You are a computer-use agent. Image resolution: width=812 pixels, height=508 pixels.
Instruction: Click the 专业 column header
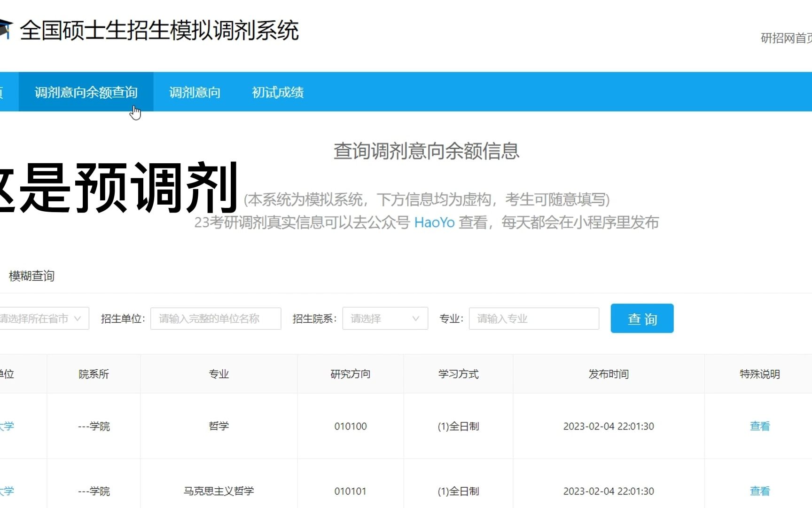219,374
